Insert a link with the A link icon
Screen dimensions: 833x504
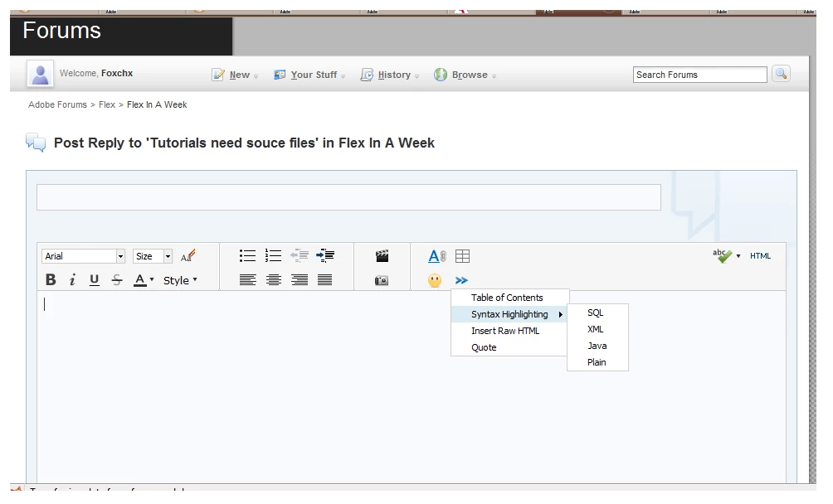pos(437,256)
